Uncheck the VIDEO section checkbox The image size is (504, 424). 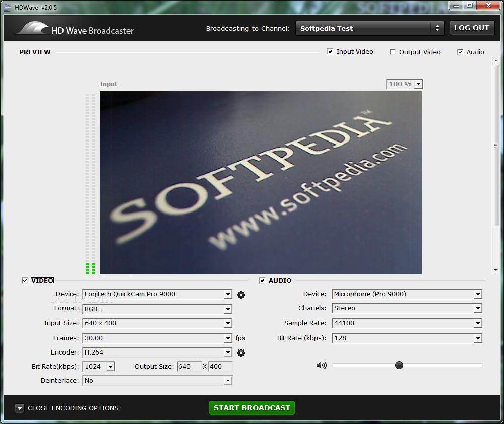pos(25,280)
